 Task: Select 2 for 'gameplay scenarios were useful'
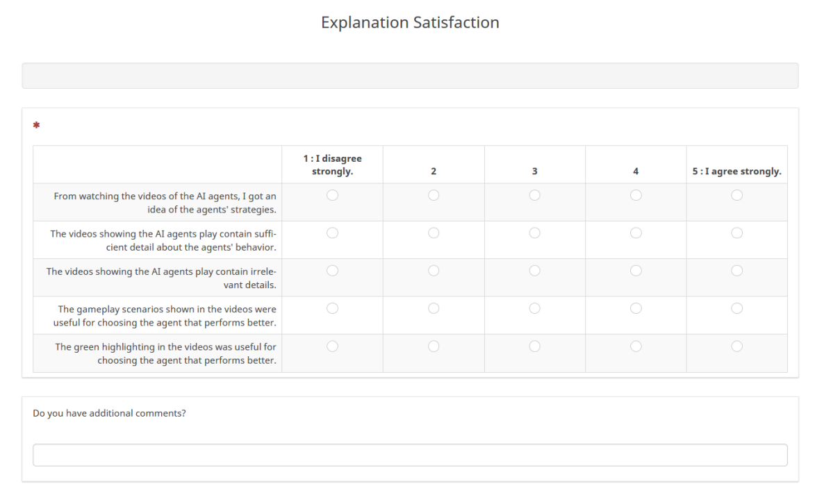pyautogui.click(x=434, y=308)
